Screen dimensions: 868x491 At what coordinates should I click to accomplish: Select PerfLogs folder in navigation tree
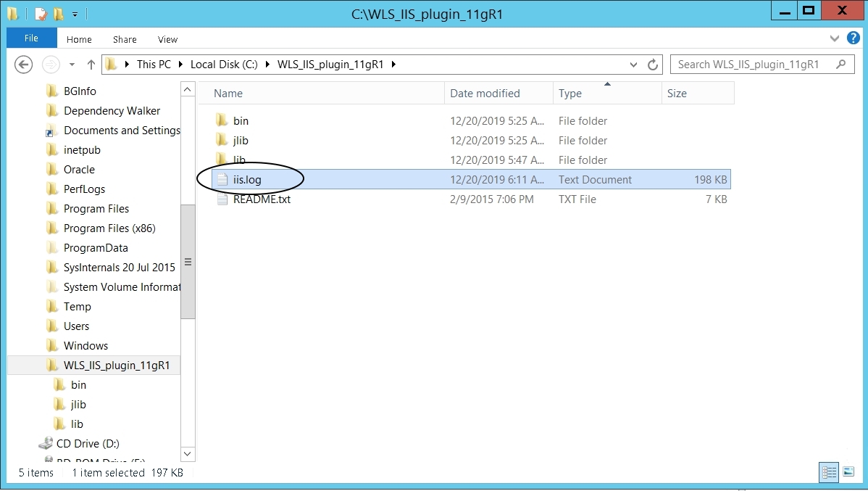click(x=84, y=189)
